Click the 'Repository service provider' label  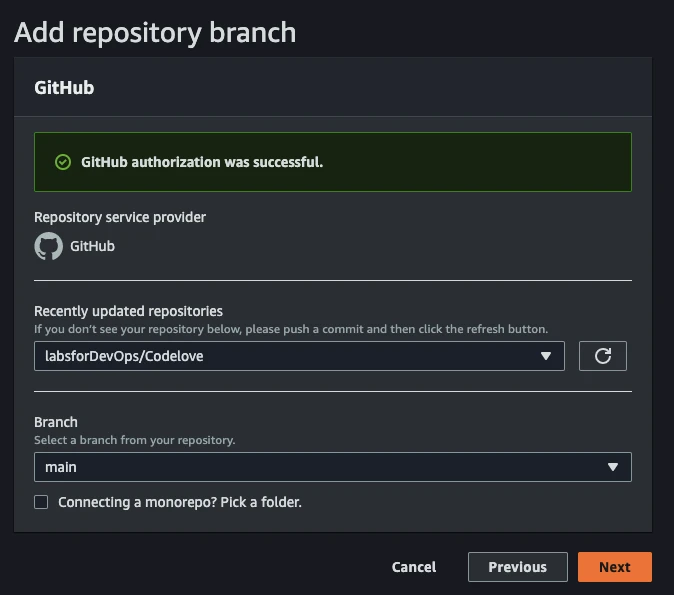(120, 217)
